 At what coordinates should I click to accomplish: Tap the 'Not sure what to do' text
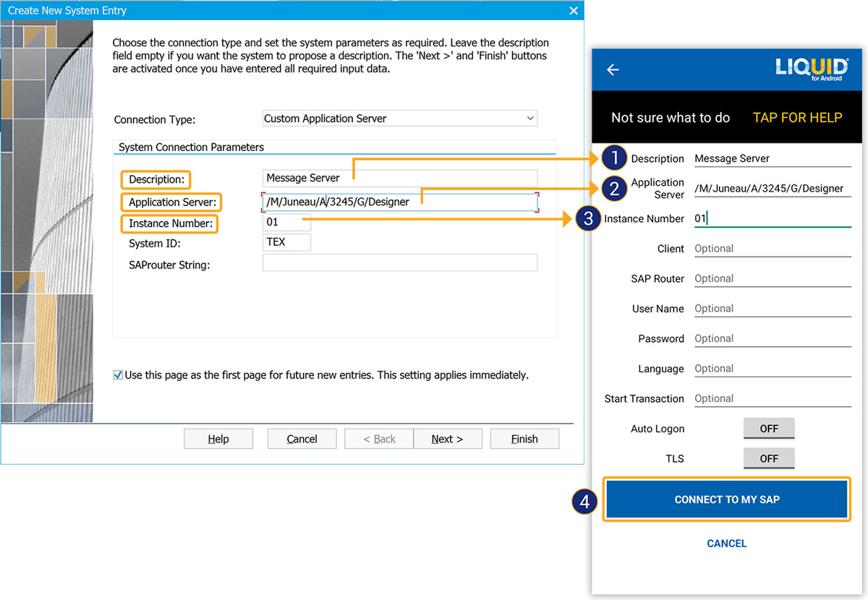point(671,118)
